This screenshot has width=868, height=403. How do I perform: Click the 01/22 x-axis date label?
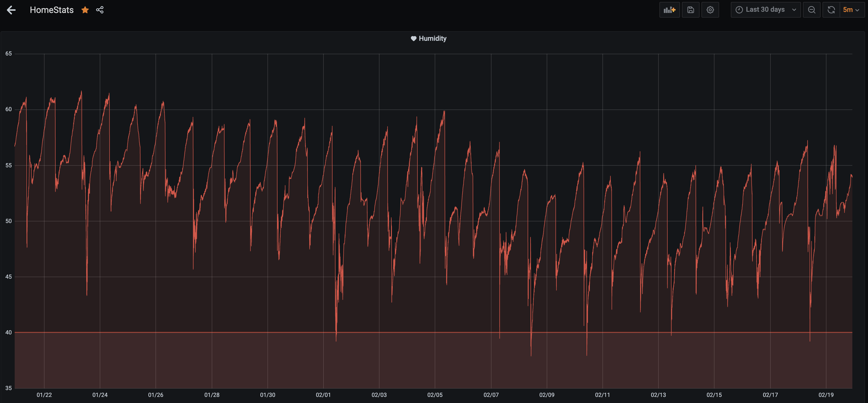[x=44, y=395]
